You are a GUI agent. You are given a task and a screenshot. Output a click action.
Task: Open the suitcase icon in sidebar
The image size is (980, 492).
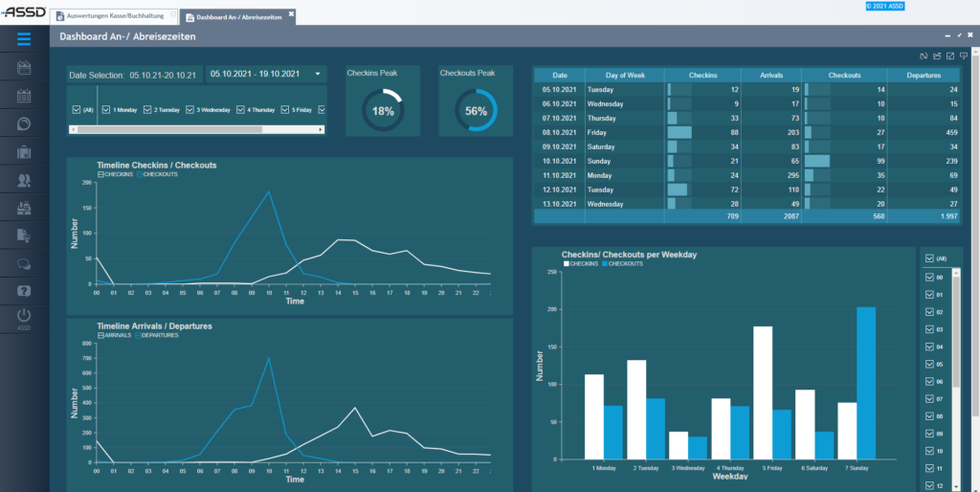click(x=24, y=152)
